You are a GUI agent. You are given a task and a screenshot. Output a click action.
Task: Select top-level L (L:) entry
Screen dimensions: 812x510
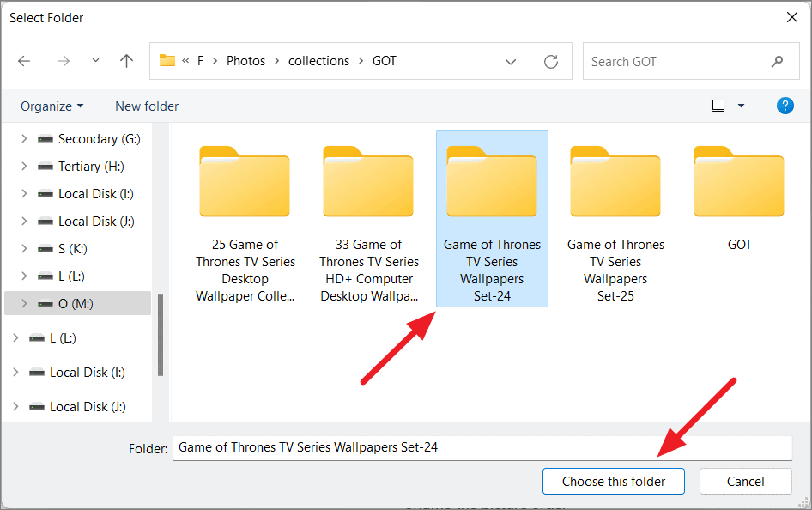click(63, 338)
